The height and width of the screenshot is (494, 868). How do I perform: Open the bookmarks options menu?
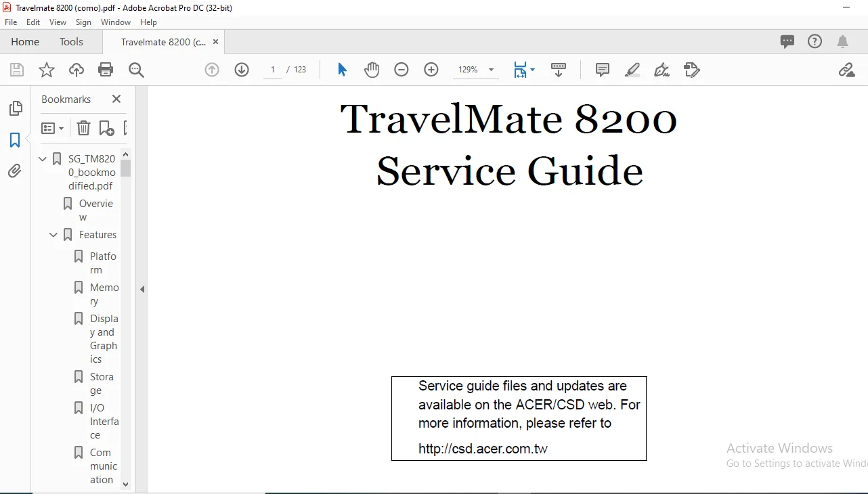(52, 128)
